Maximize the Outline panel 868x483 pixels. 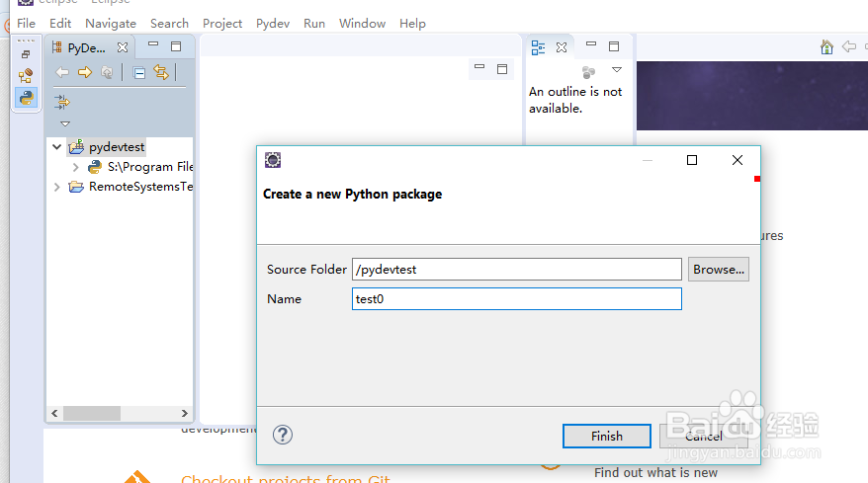point(614,46)
